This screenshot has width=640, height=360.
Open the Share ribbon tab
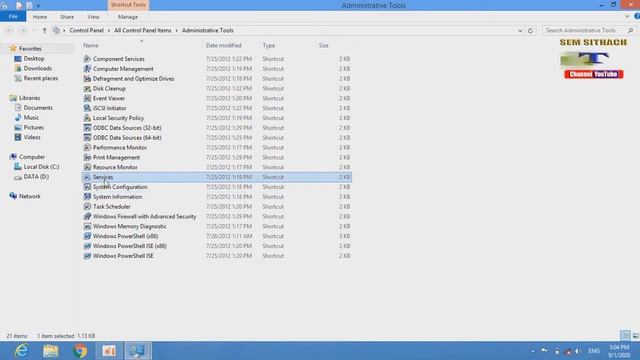coord(67,17)
